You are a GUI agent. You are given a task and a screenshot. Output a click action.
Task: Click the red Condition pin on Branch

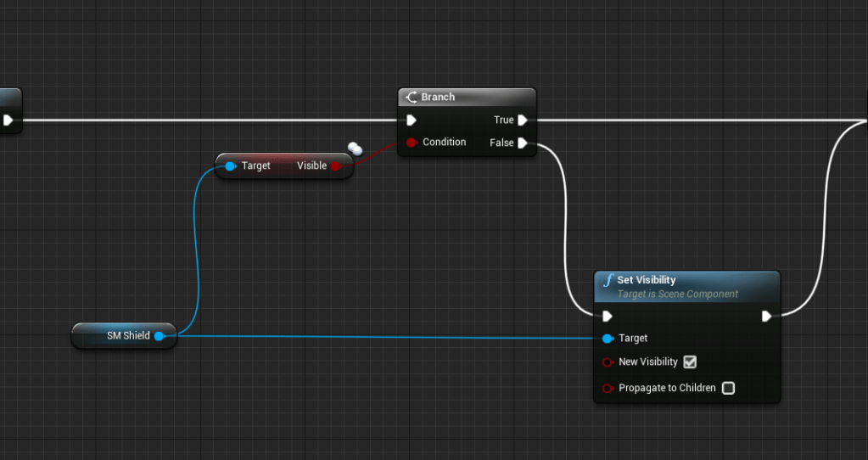(x=412, y=143)
